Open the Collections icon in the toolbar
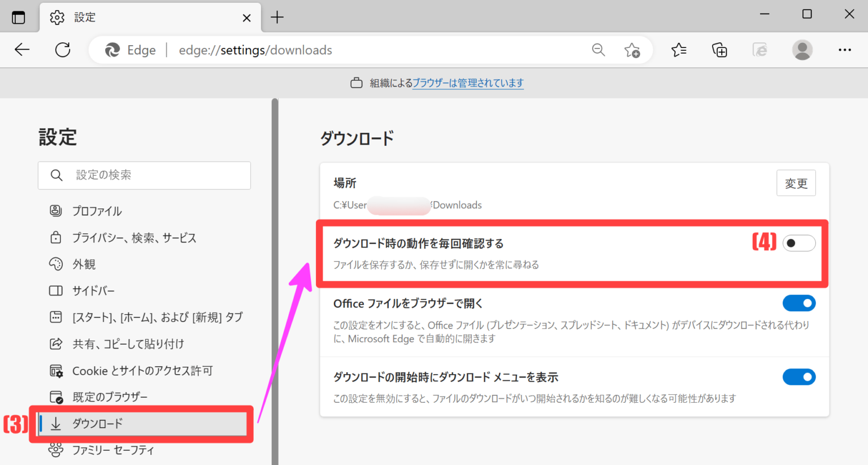Image resolution: width=868 pixels, height=465 pixels. pyautogui.click(x=719, y=50)
